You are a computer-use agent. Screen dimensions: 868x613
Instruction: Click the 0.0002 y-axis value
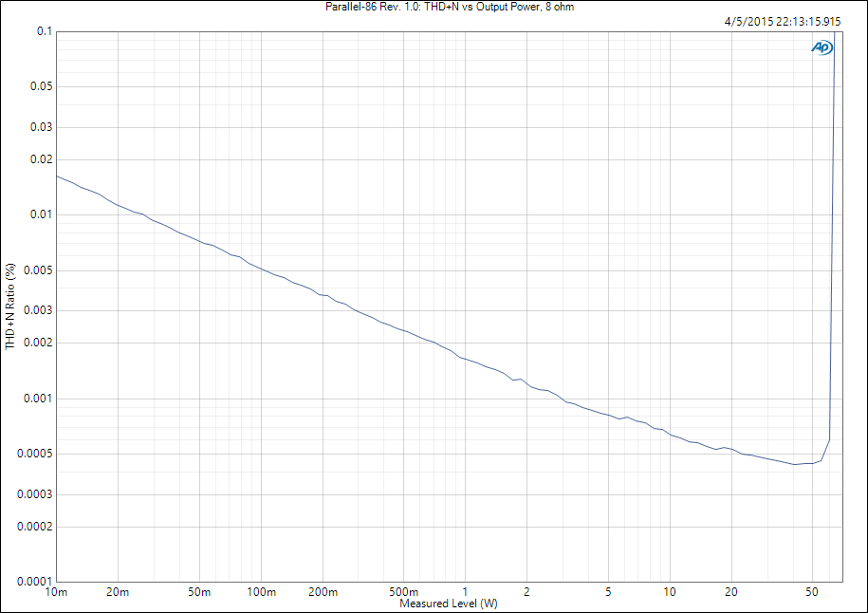pos(35,527)
